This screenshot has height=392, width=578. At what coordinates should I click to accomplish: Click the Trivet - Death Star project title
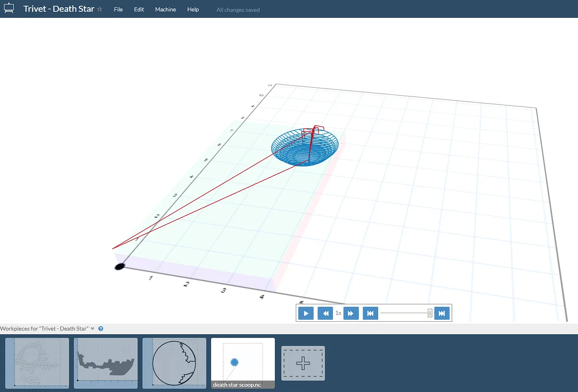[x=59, y=9]
